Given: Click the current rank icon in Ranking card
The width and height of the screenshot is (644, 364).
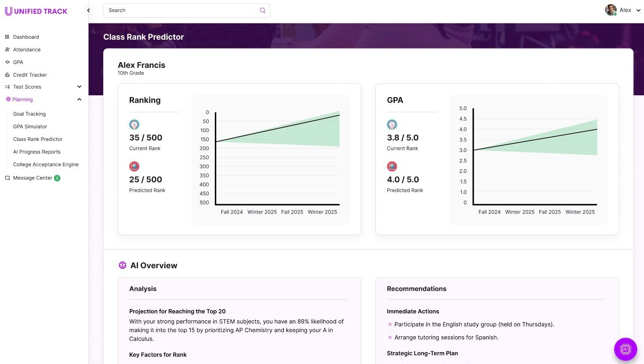Looking at the screenshot, I should pyautogui.click(x=134, y=125).
